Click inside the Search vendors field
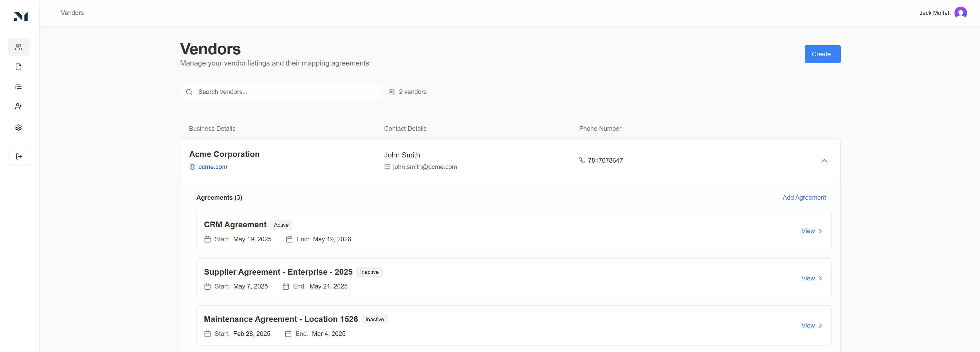Image resolution: width=980 pixels, height=352 pixels. (266, 92)
